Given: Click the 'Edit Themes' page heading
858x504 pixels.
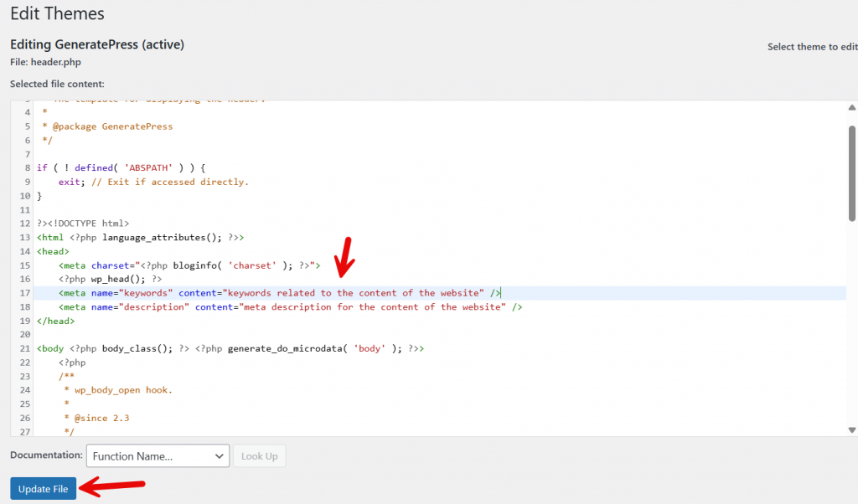Looking at the screenshot, I should pyautogui.click(x=57, y=13).
